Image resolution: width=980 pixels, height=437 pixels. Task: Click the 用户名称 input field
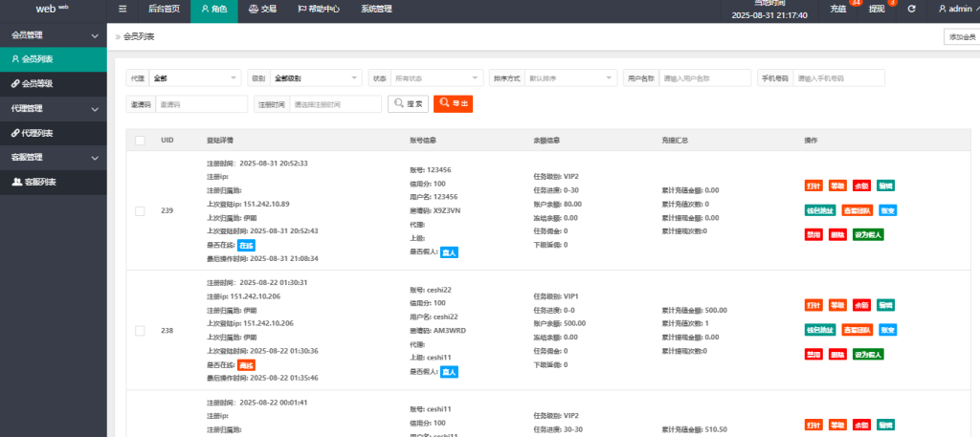click(704, 77)
